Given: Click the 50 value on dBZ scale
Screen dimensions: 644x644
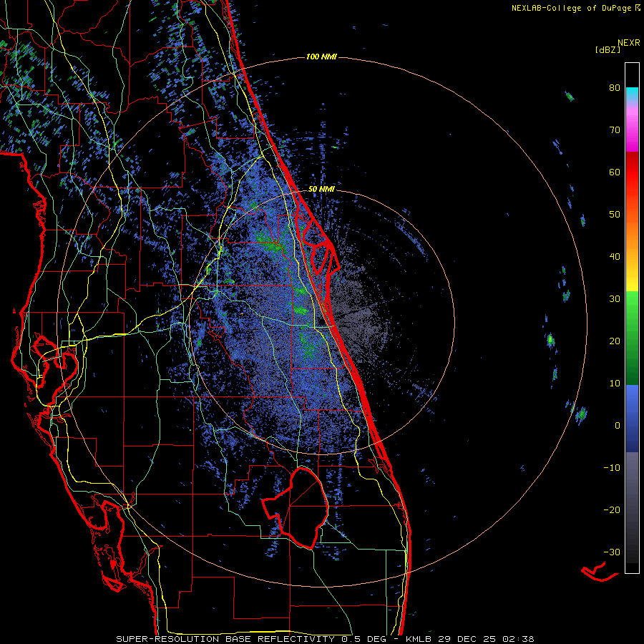Looking at the screenshot, I should pos(615,215).
